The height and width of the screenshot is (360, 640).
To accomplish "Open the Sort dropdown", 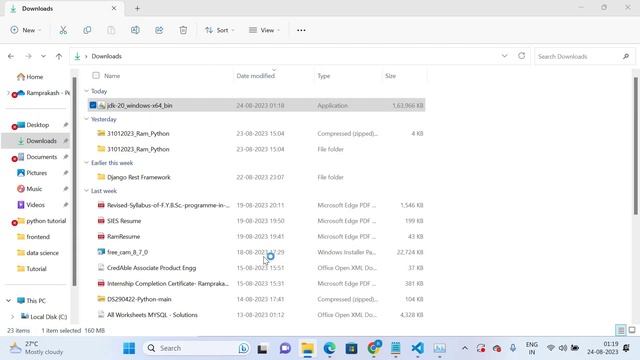I will point(220,30).
